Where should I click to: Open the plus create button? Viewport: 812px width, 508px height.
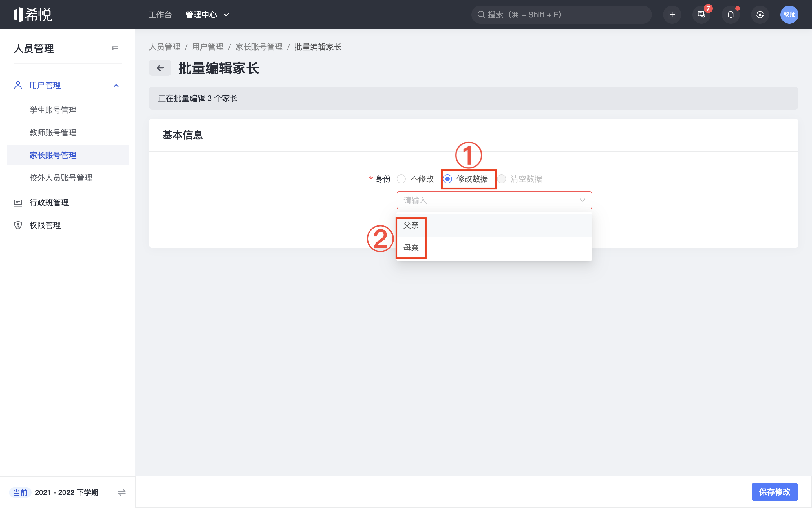pyautogui.click(x=672, y=15)
